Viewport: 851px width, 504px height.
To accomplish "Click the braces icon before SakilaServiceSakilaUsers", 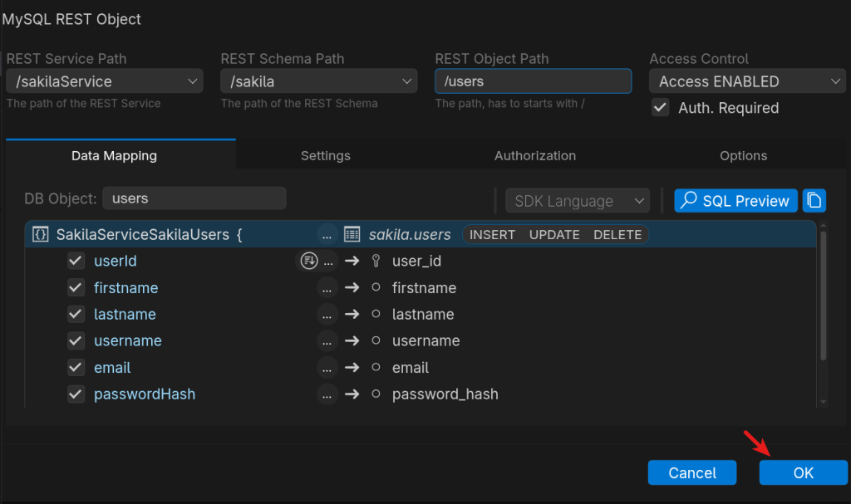I will (x=40, y=235).
